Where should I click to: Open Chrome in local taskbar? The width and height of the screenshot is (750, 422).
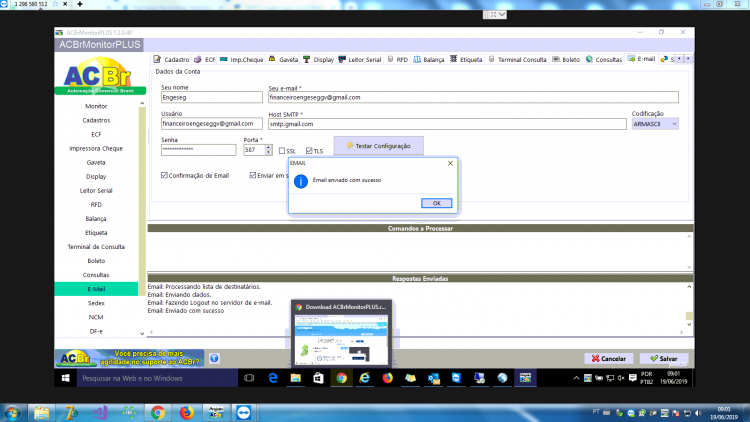pyautogui.click(x=158, y=412)
